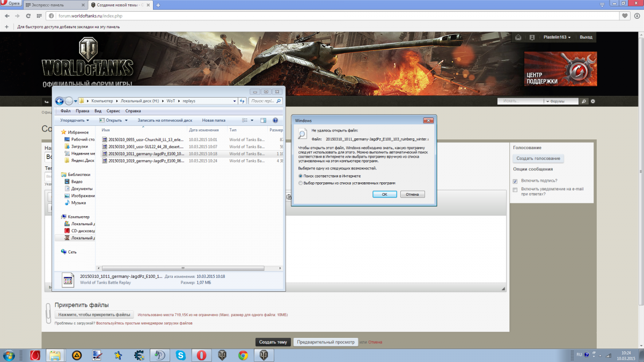Image resolution: width=644 pixels, height=362 pixels.
Task: Click the forum search magnifier button
Action: pyautogui.click(x=583, y=101)
